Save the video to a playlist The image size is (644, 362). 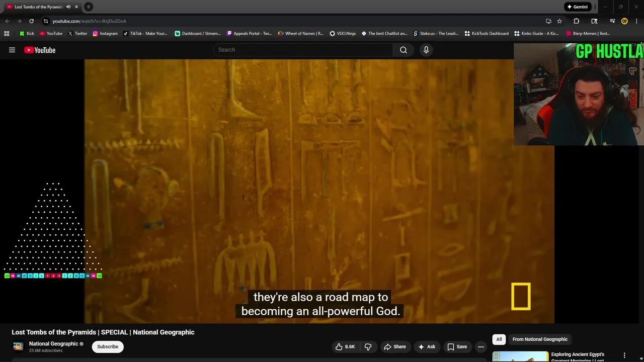pyautogui.click(x=457, y=346)
